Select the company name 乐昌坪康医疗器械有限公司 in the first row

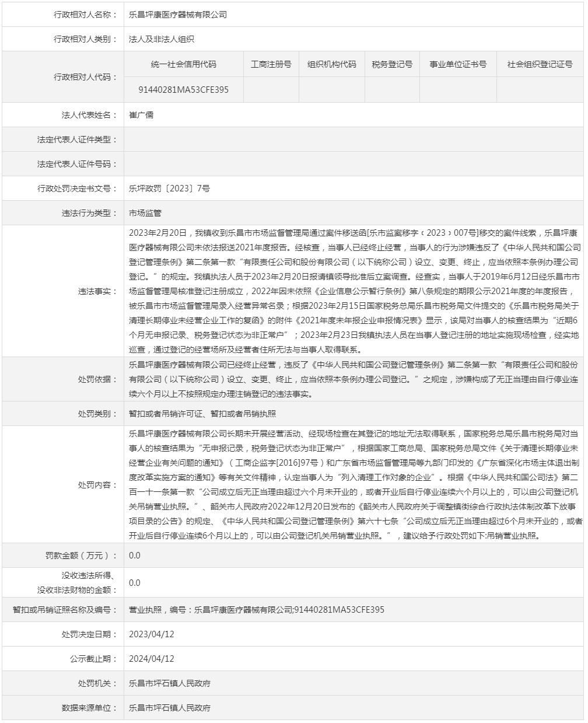click(177, 15)
